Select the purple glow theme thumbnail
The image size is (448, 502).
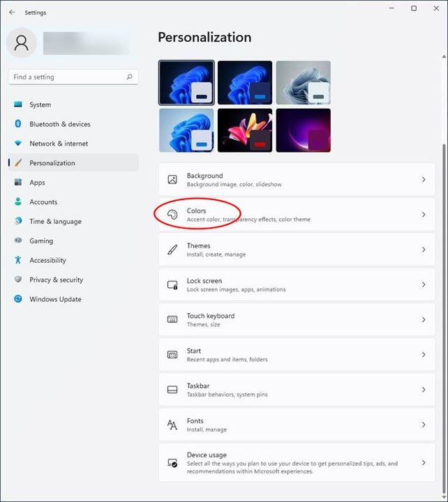coord(303,130)
